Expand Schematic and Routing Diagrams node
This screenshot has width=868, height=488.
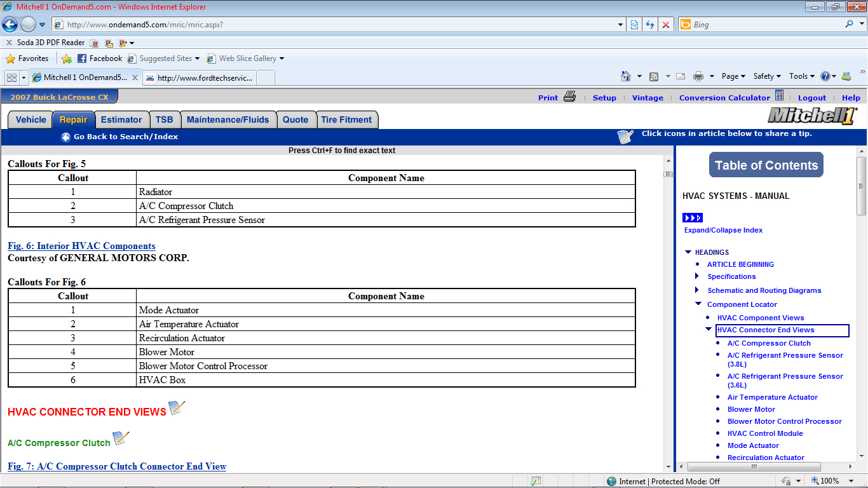697,290
